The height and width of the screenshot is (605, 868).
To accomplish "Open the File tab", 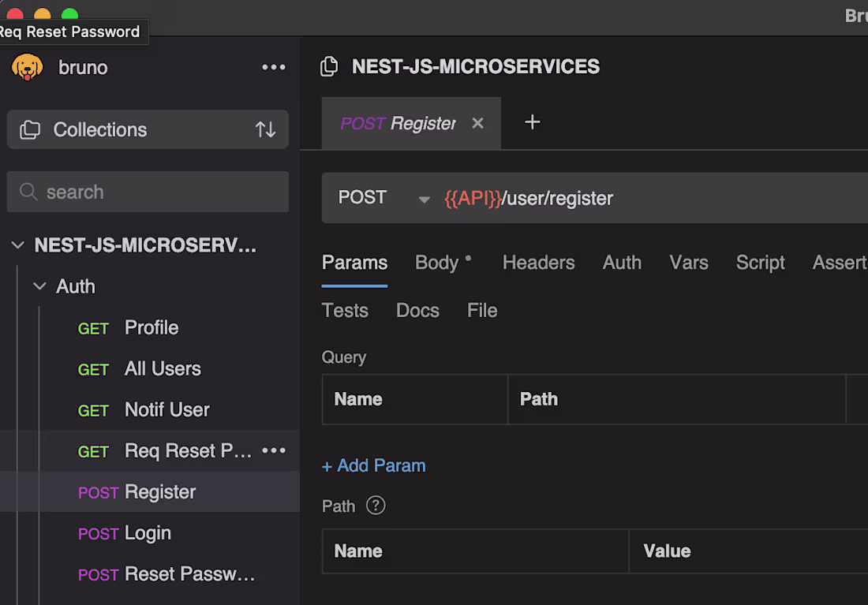I will pyautogui.click(x=482, y=311).
